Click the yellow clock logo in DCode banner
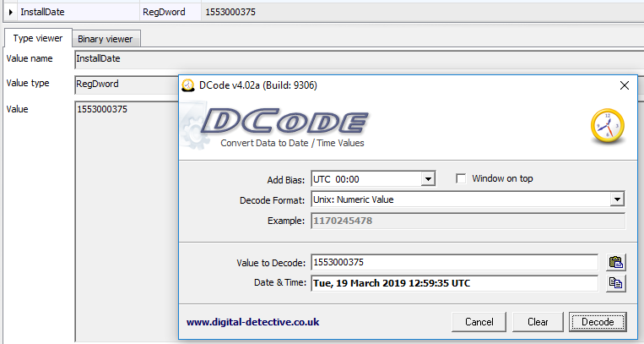 point(606,127)
